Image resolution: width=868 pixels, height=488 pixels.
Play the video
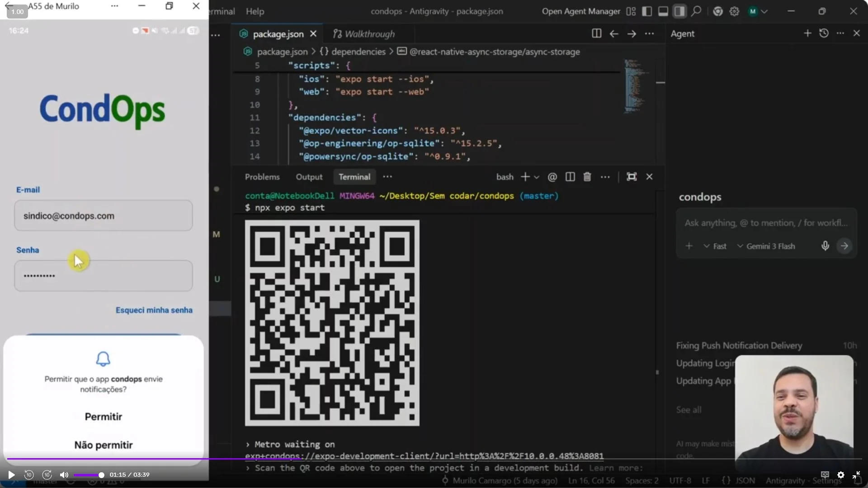point(11,474)
